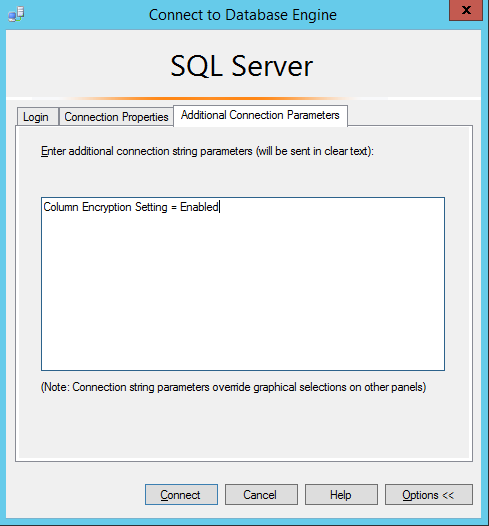Click the orange divider line under the banner
489x526 pixels.
click(x=210, y=99)
